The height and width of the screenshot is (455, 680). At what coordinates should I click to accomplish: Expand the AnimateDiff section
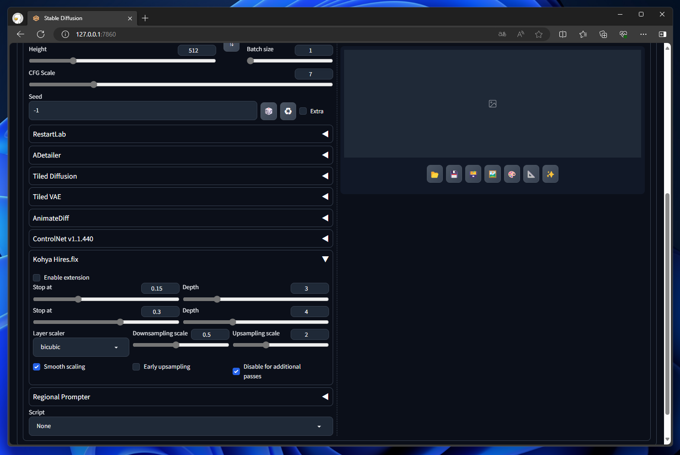click(x=180, y=218)
